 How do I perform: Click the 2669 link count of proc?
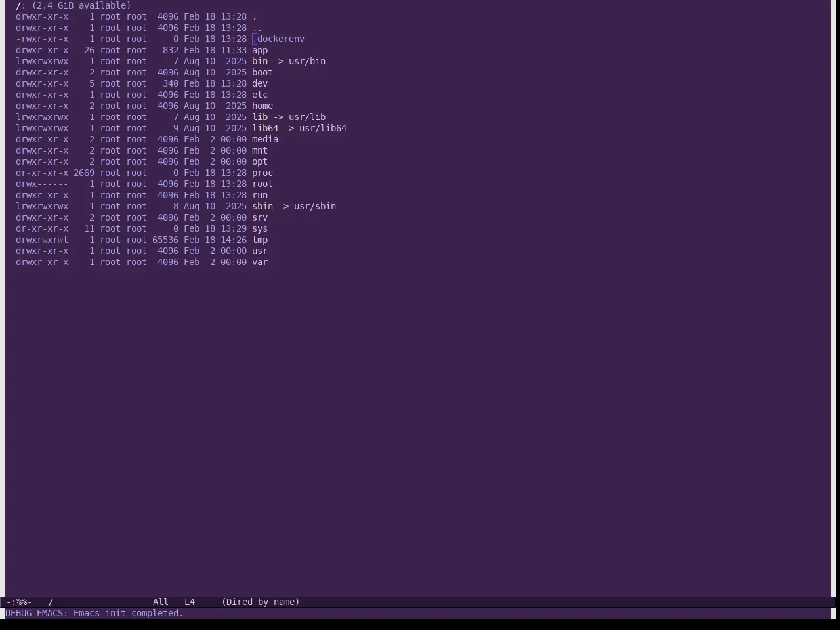[x=84, y=173]
